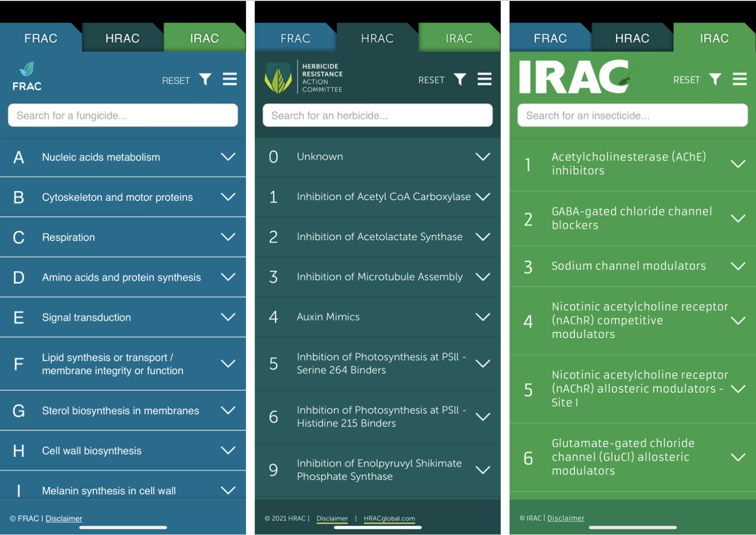Open the filter funnel on the herbicide panel
Screen dimensions: 756x535
tap(460, 79)
